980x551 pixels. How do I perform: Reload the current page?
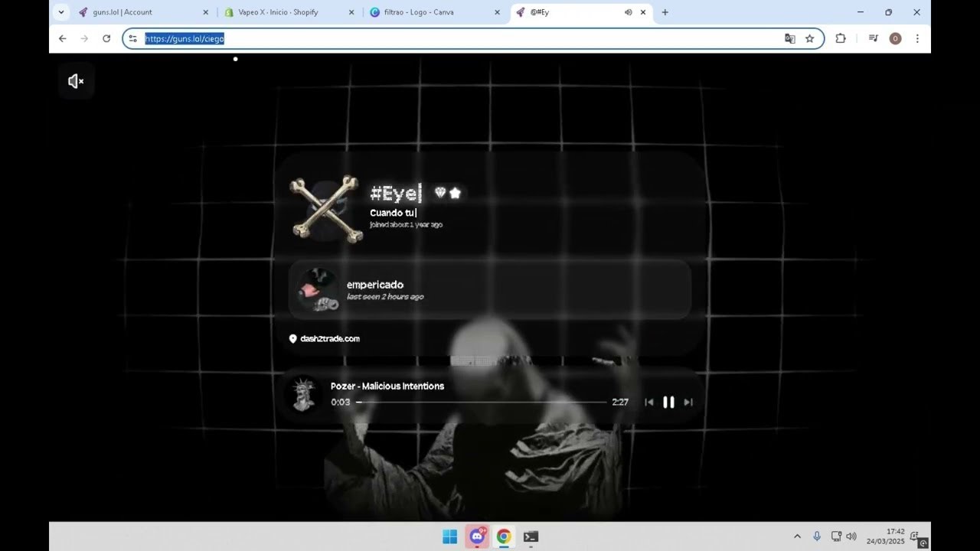[106, 38]
